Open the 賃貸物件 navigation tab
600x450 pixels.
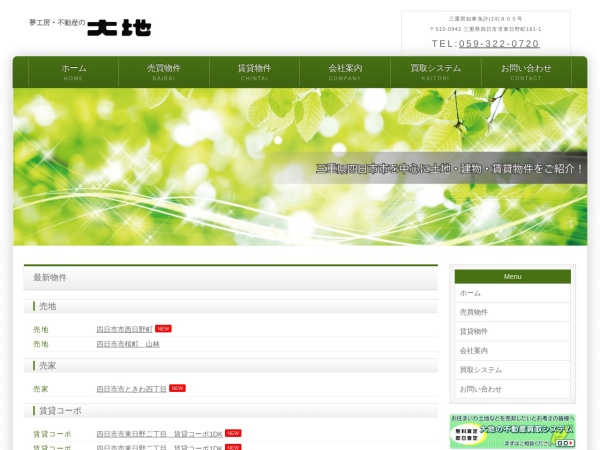coord(254,72)
